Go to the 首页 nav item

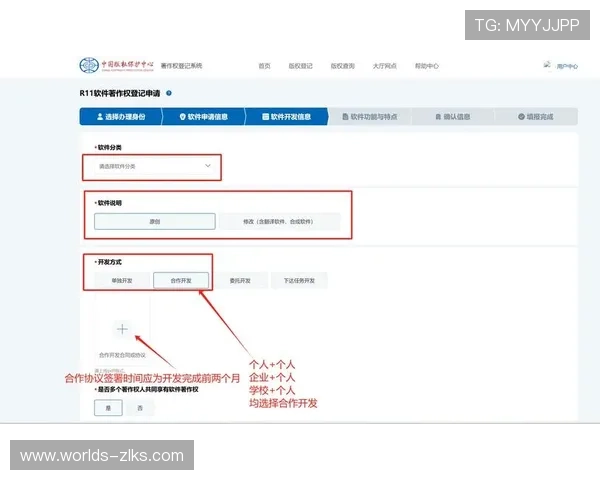coord(264,66)
